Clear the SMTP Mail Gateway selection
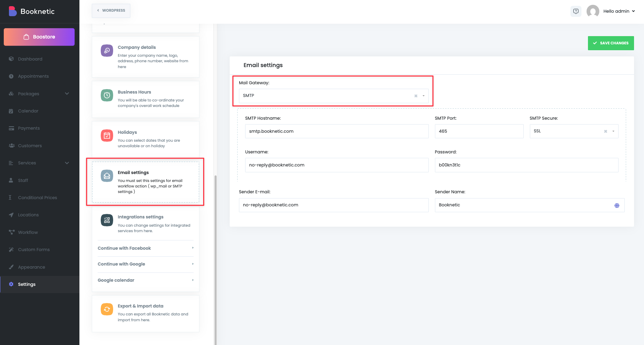The width and height of the screenshot is (644, 345). point(416,96)
